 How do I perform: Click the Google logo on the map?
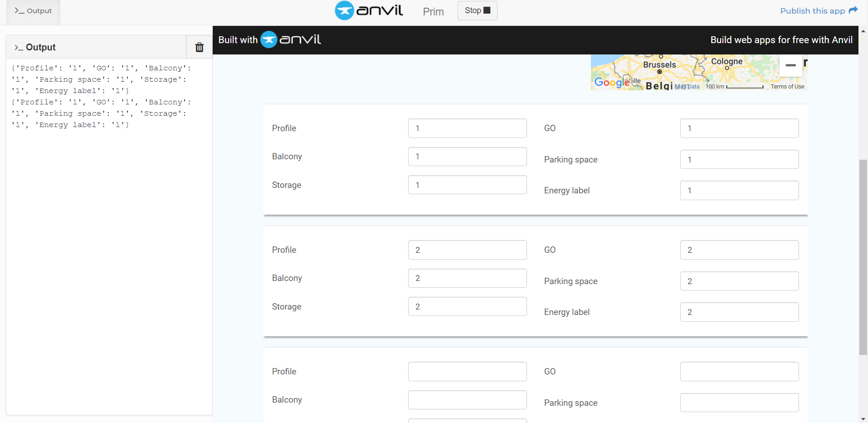point(613,83)
